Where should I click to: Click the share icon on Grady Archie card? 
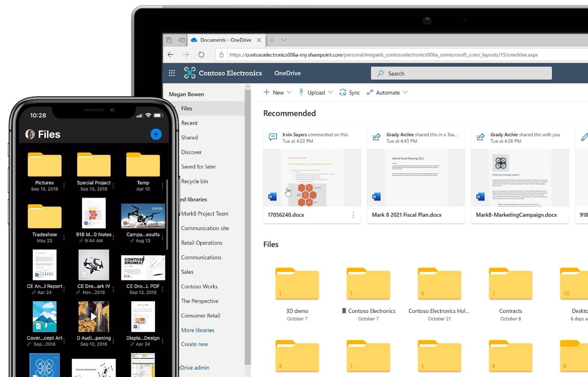pyautogui.click(x=376, y=136)
